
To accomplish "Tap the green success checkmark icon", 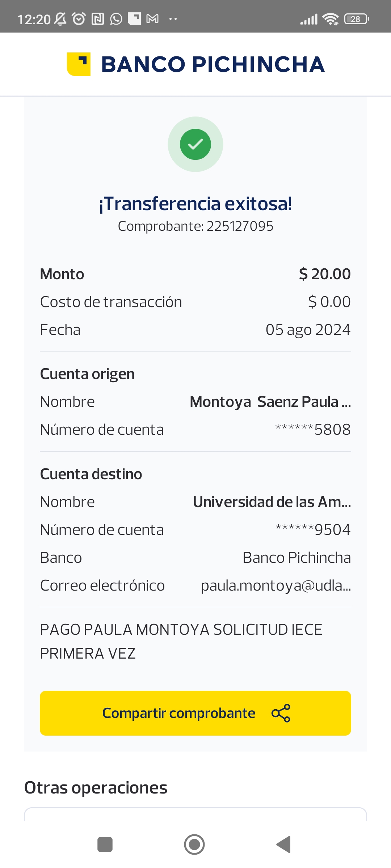I will coord(195,144).
